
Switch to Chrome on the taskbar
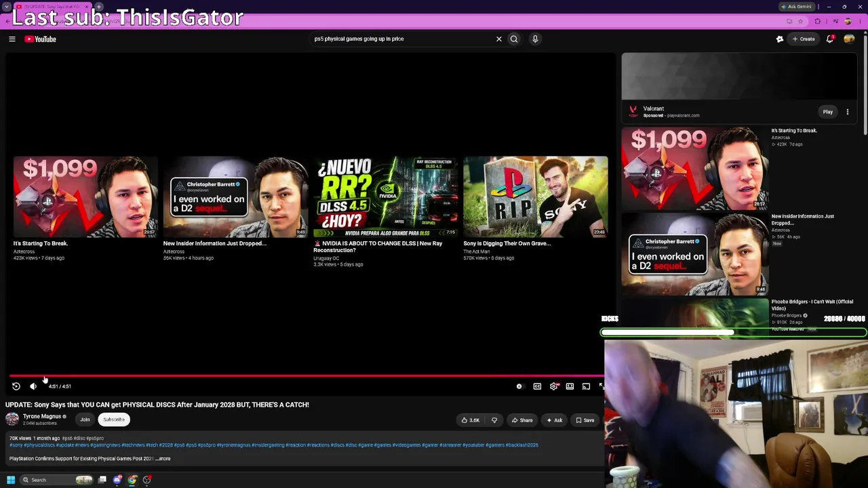click(132, 480)
